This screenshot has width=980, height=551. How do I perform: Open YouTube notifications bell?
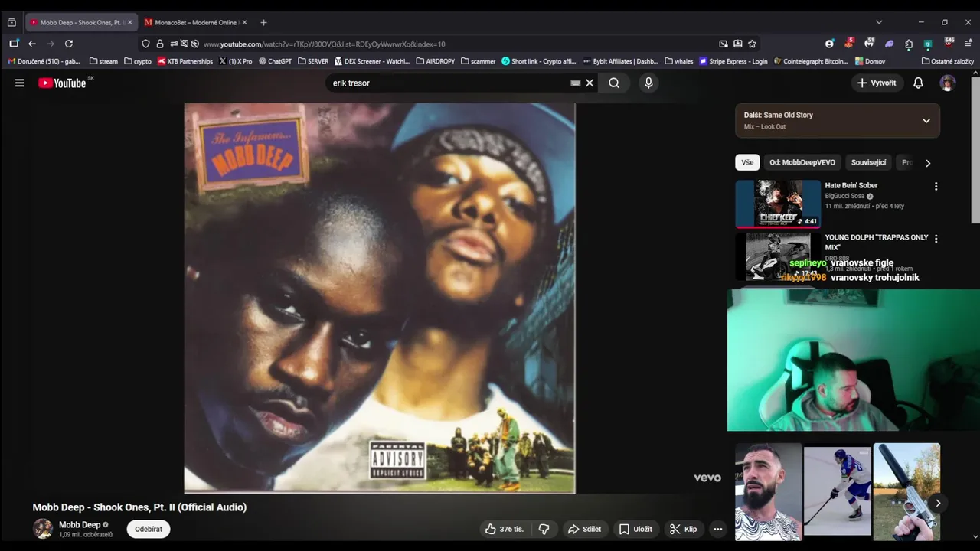[x=918, y=83]
